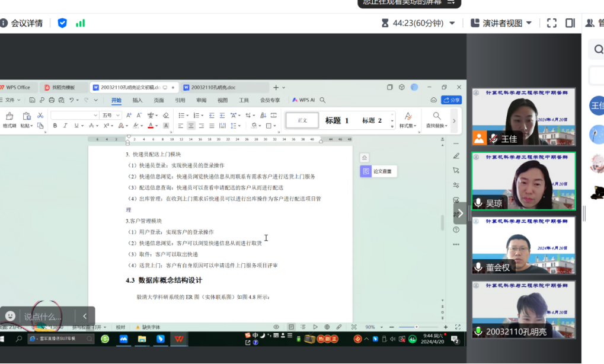604x364 pixels.
Task: Expand the 演讲者视图 view dropdown
Action: pos(529,23)
